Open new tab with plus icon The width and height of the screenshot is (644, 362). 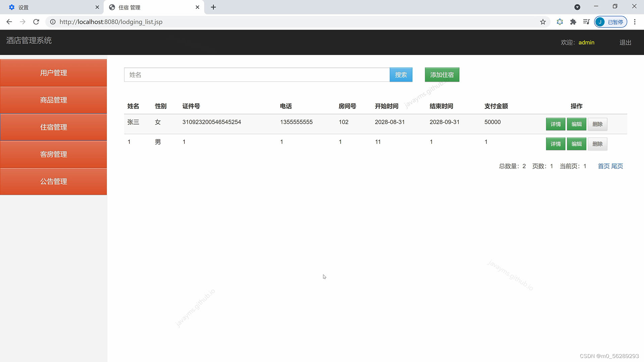(x=213, y=7)
